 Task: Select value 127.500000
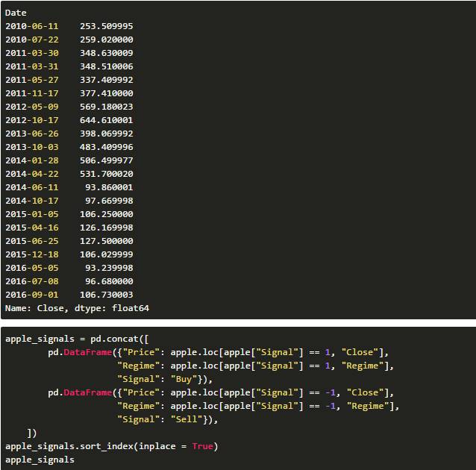pyautogui.click(x=106, y=241)
